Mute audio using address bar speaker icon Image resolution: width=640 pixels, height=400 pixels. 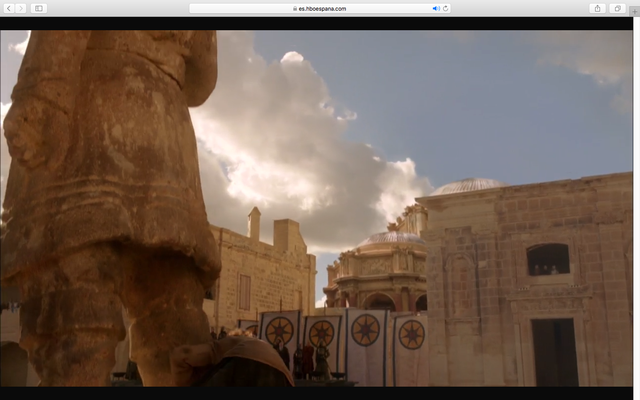[436, 9]
